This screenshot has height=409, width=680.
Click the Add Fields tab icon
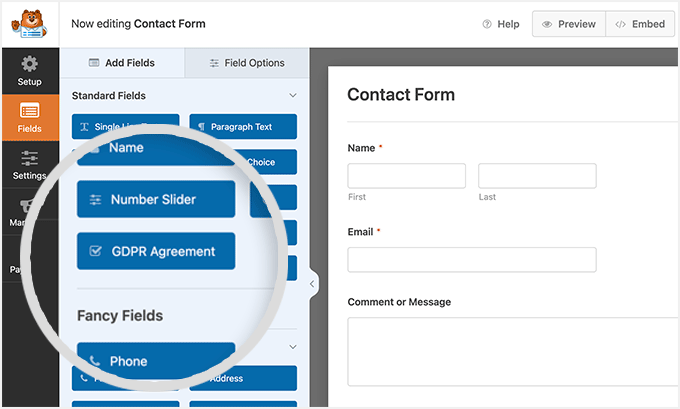tap(94, 62)
